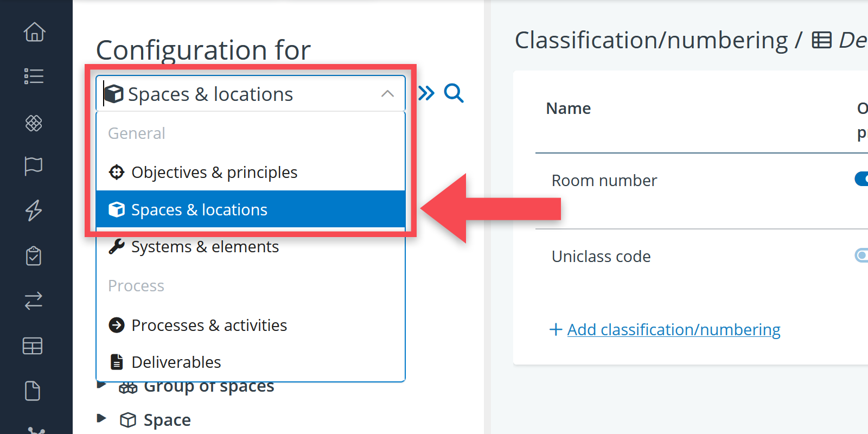Select Objectives & principles from the list

click(214, 173)
